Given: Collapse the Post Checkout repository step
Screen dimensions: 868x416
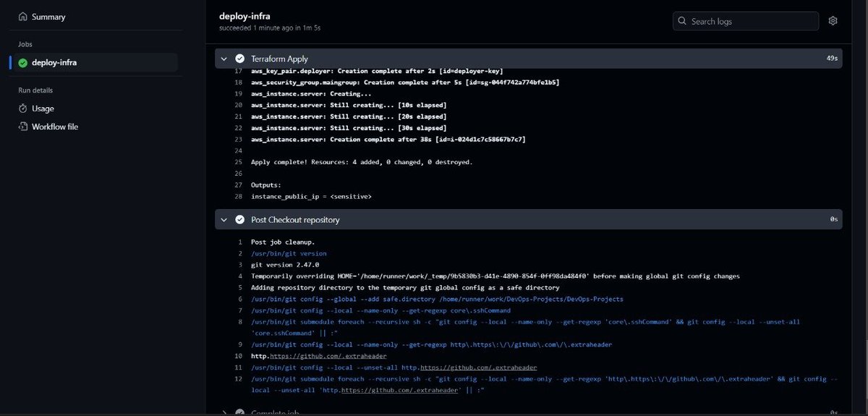Looking at the screenshot, I should [x=226, y=219].
